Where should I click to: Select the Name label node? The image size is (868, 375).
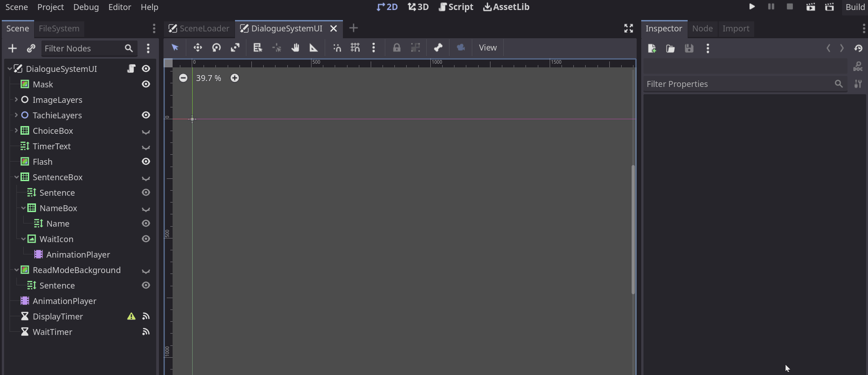[x=58, y=223]
